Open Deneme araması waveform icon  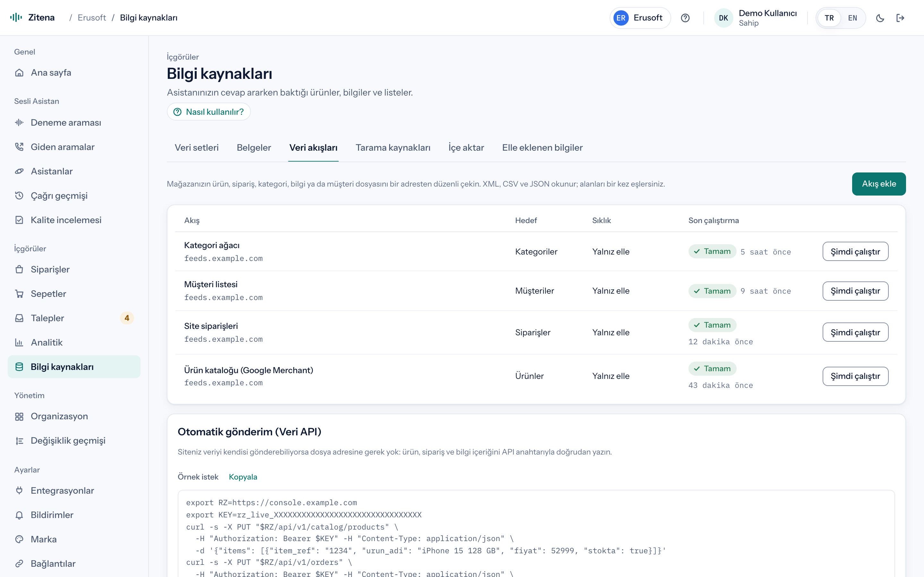tap(19, 122)
